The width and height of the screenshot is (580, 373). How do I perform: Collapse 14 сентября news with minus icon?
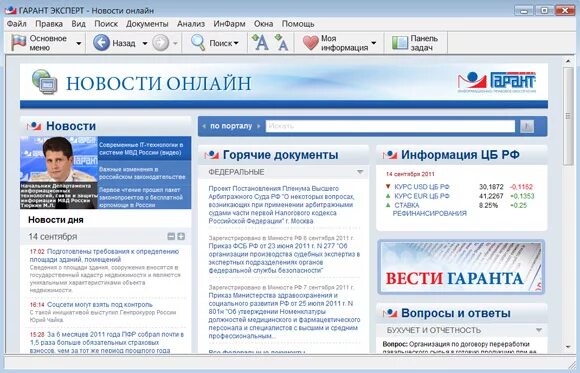(x=171, y=236)
